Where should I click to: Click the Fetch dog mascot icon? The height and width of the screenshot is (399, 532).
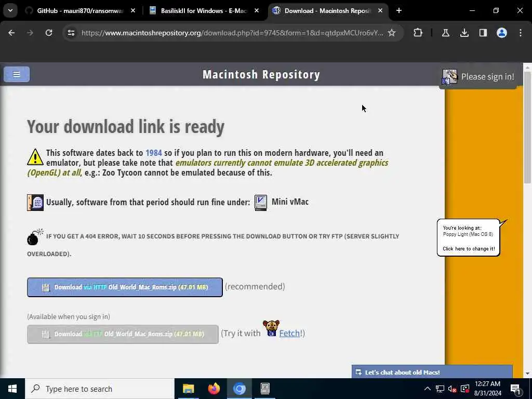pos(271,328)
